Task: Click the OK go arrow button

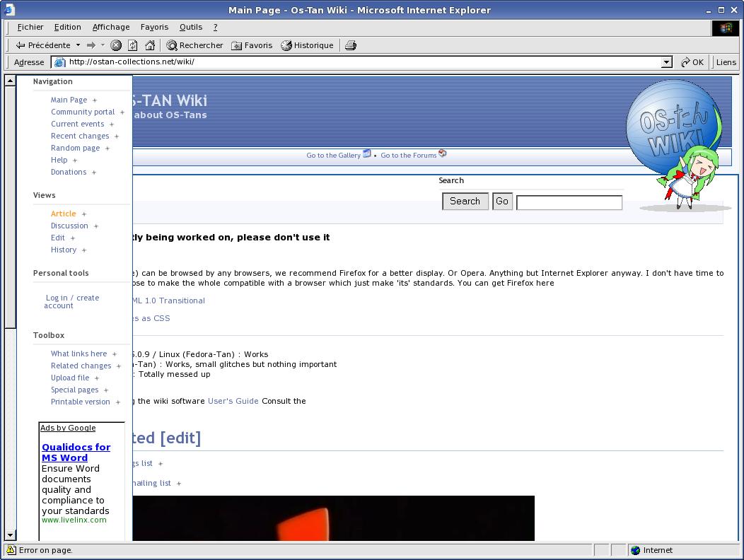Action: tap(692, 62)
